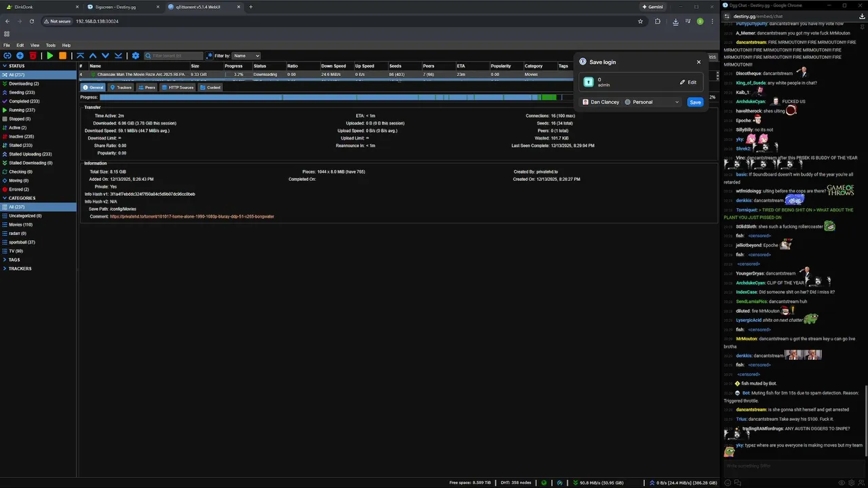Open qBittorrent Options gear icon
This screenshot has width=868, height=488.
click(136, 56)
